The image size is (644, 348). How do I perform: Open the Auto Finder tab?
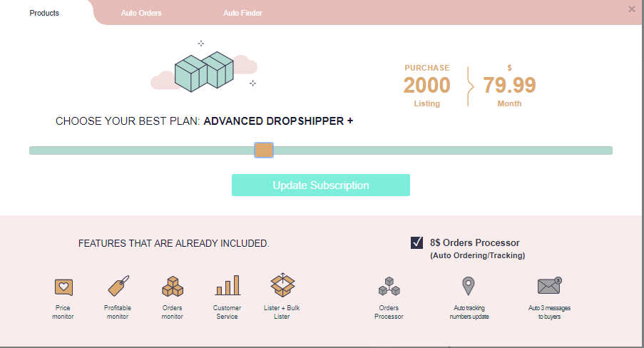tap(242, 13)
